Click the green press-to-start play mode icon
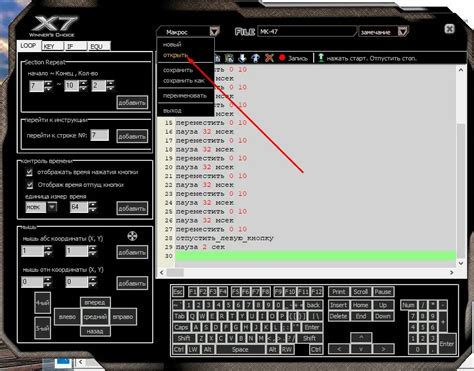The image size is (474, 371). [320, 58]
